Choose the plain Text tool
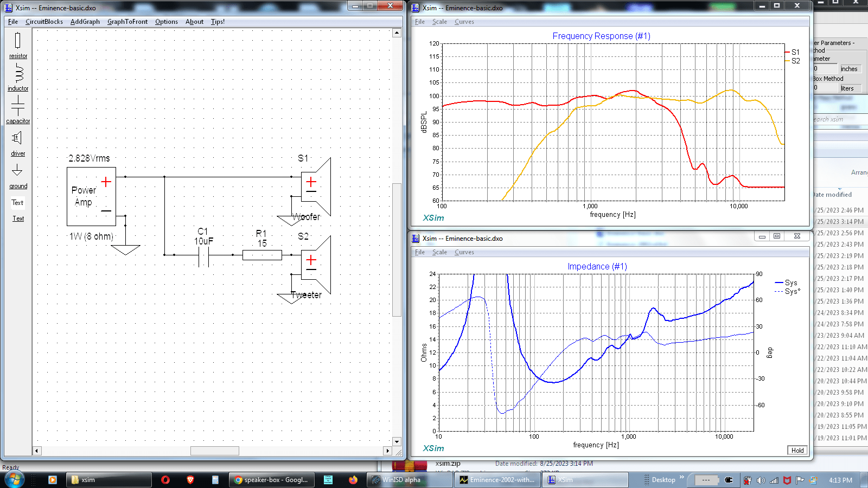The width and height of the screenshot is (868, 488). [18, 202]
